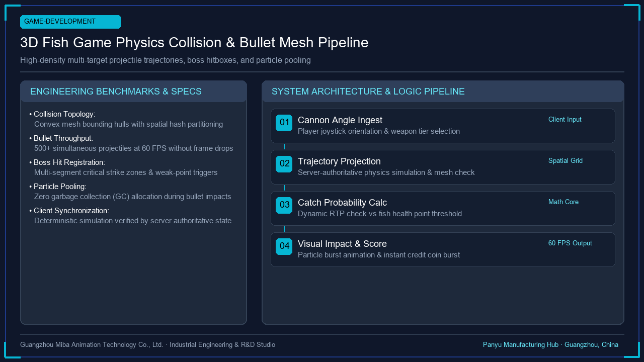The image size is (644, 362).
Task: Click the 03 step badge
Action: point(284,205)
